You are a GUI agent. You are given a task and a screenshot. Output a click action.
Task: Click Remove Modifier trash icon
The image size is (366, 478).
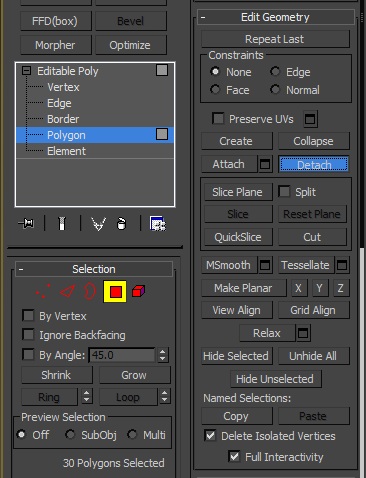pyautogui.click(x=121, y=224)
